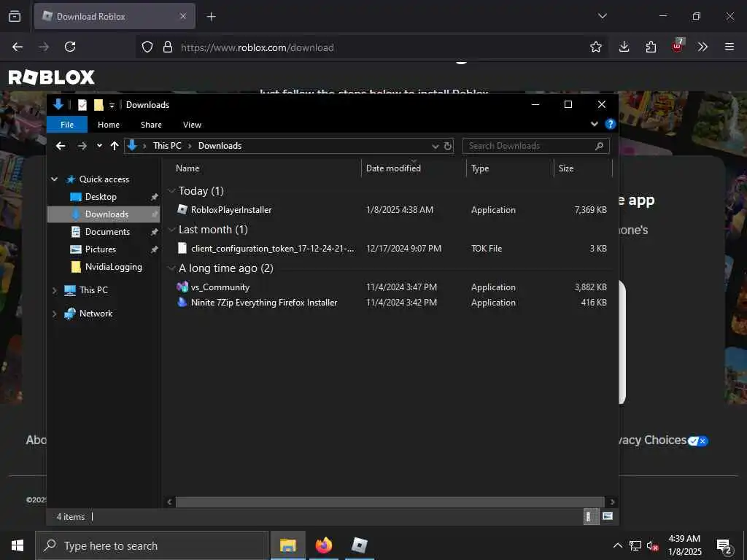
Task: Expand This PC tree node
Action: 54,290
